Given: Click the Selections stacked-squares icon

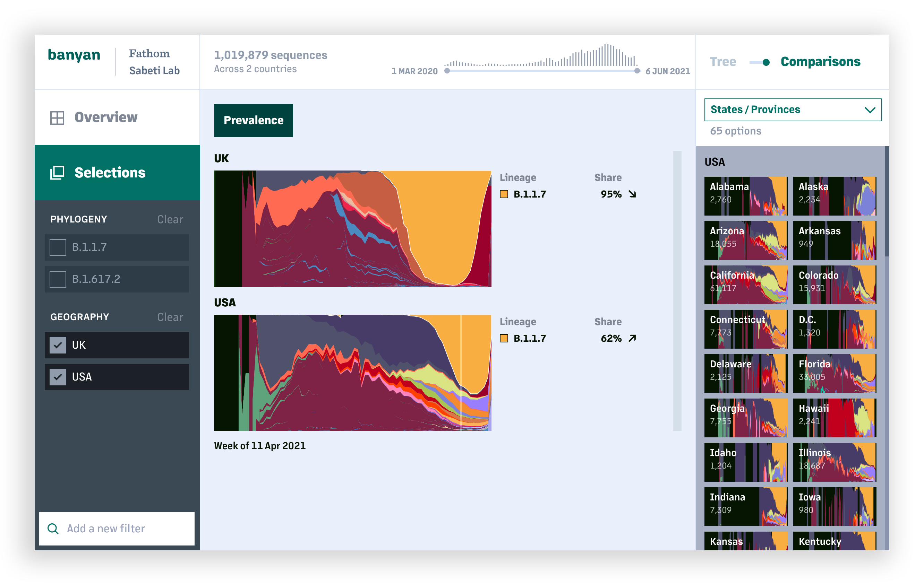Looking at the screenshot, I should click(x=57, y=173).
